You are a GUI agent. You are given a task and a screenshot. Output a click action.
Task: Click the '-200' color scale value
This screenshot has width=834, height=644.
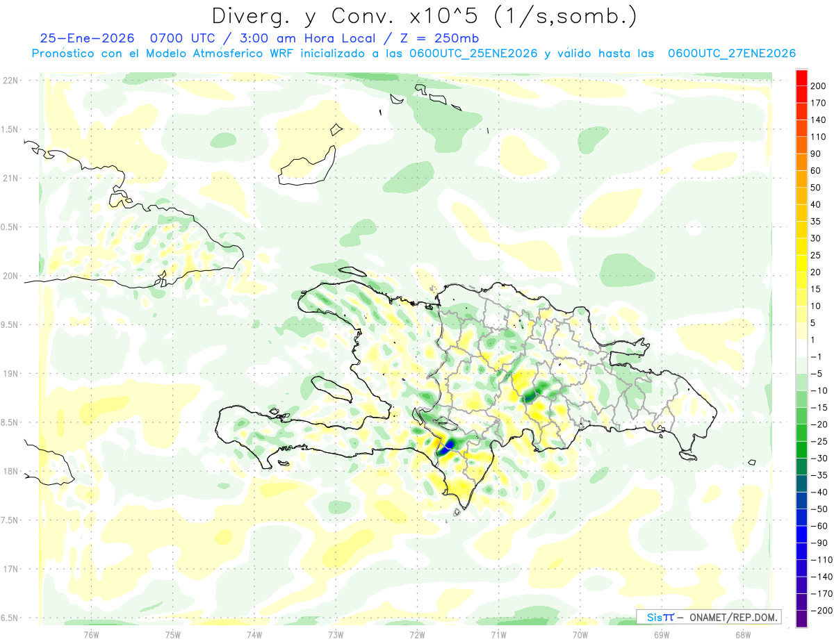(822, 610)
